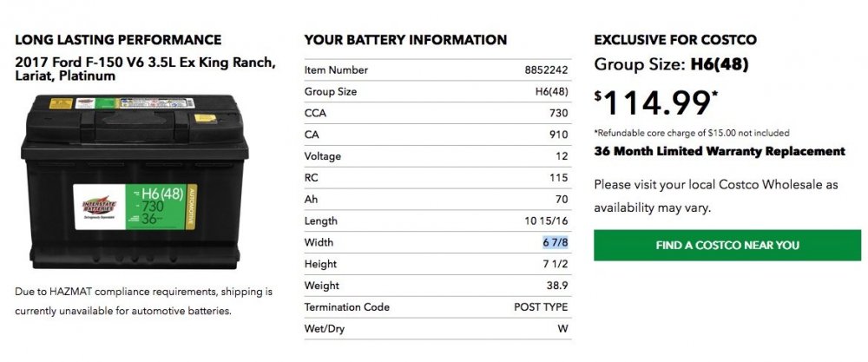This screenshot has width=868, height=362.
Task: Click the POST TYPE termination code value
Action: 541,307
